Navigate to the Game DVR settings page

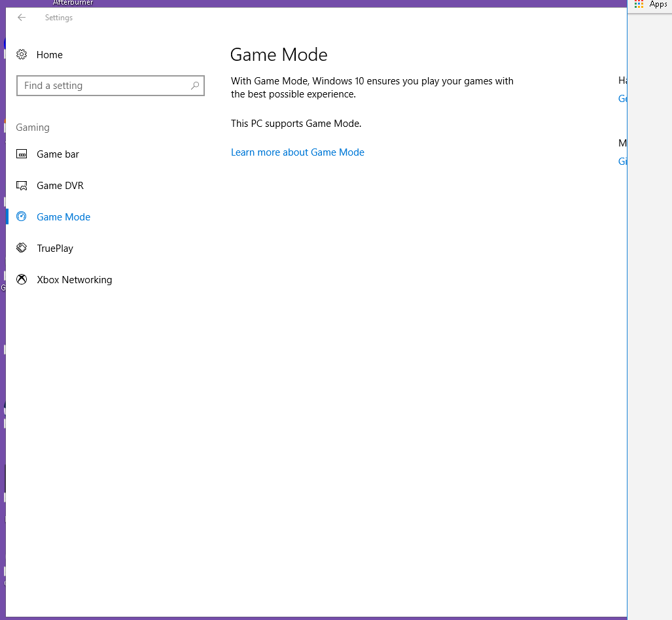(60, 185)
